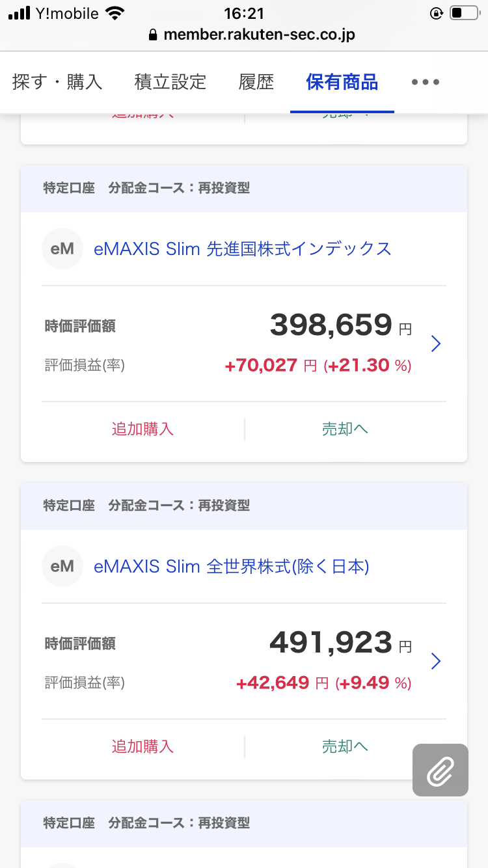Tap the Wi-Fi status icon
Screen dimensions: 488x868
(115, 13)
